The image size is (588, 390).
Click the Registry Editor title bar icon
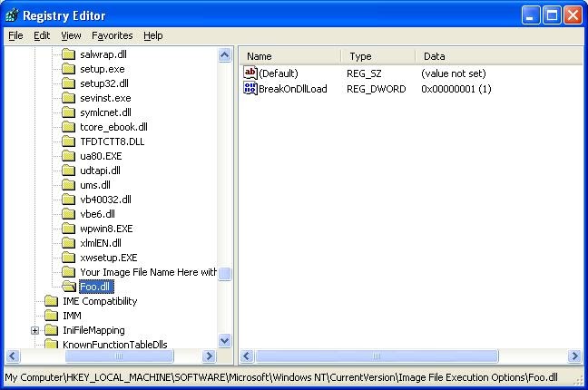point(13,15)
